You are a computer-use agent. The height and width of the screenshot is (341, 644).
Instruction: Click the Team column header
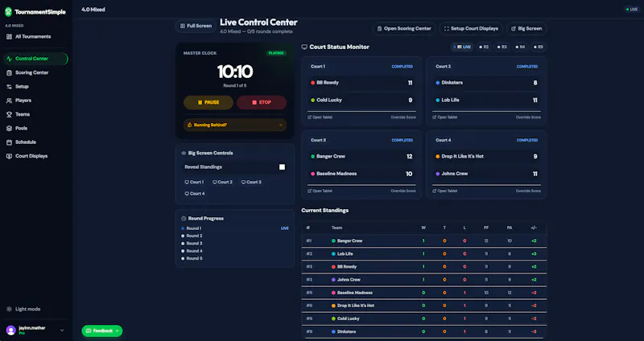tap(336, 228)
